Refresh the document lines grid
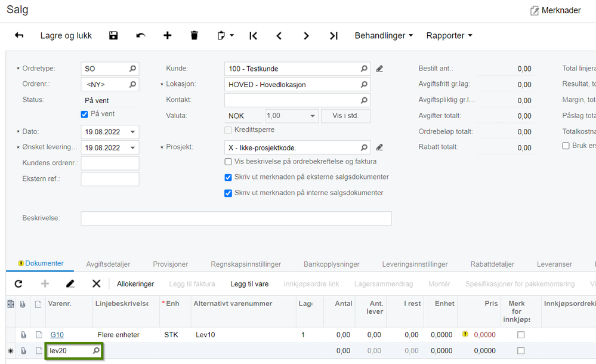The height and width of the screenshot is (364, 596). 18,284
